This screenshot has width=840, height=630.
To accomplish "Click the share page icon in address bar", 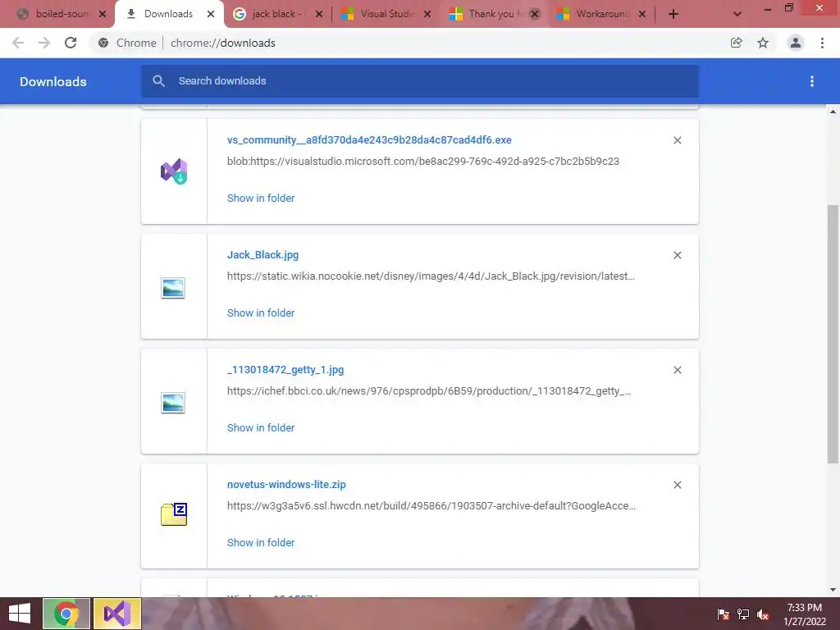I will (x=736, y=43).
